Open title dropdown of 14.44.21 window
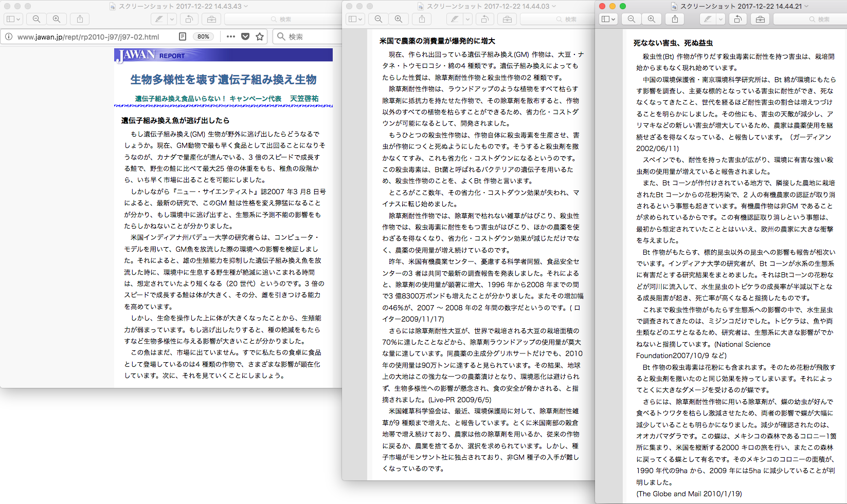The height and width of the screenshot is (504, 847). [807, 6]
